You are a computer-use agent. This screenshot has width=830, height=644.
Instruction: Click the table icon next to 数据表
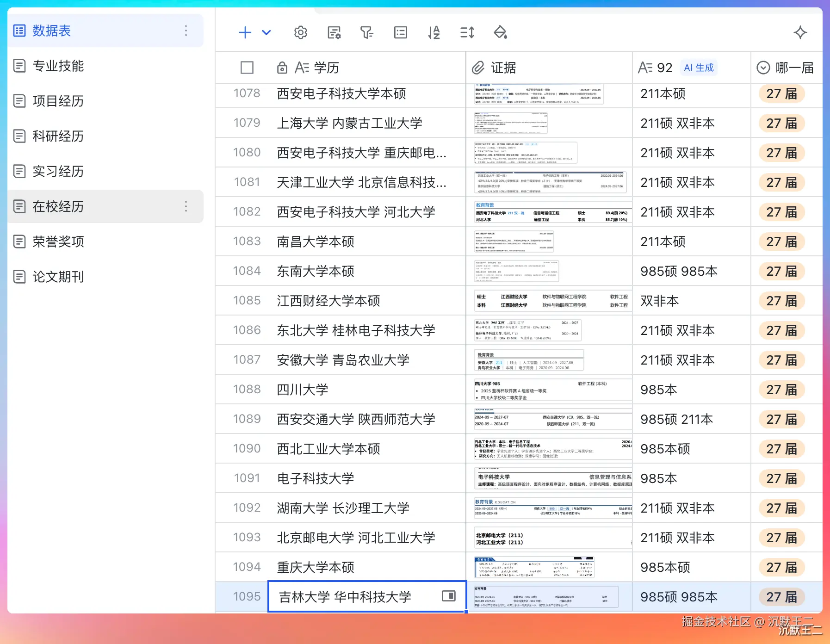19,31
